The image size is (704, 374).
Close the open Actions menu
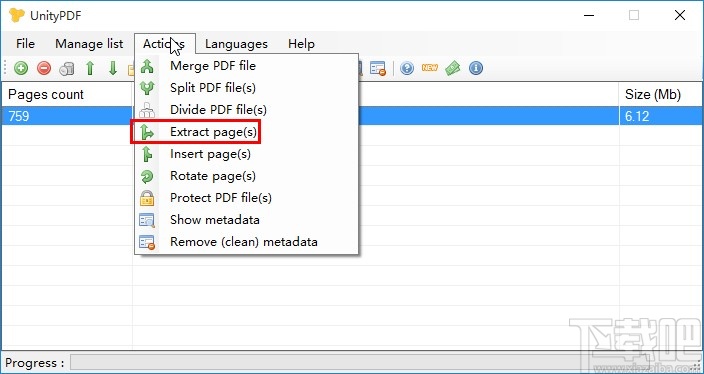point(165,44)
